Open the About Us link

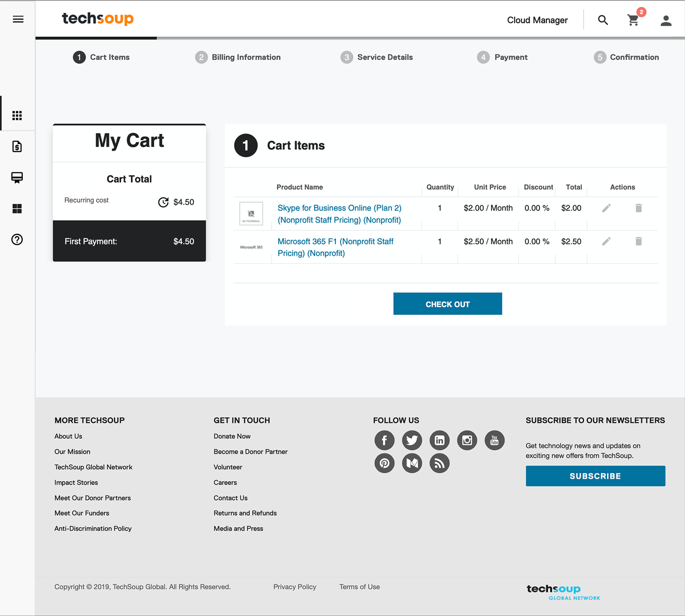tap(68, 436)
